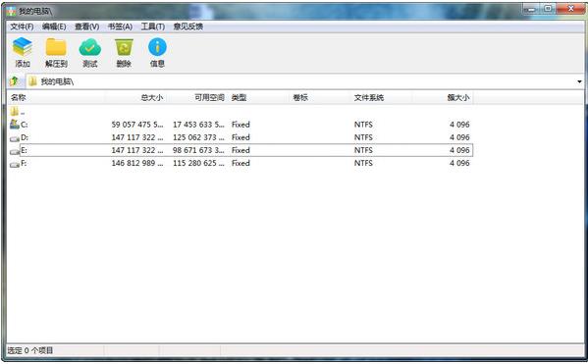This screenshot has width=588, height=364.
Task: Select the D: drive icon
Action: click(x=15, y=138)
